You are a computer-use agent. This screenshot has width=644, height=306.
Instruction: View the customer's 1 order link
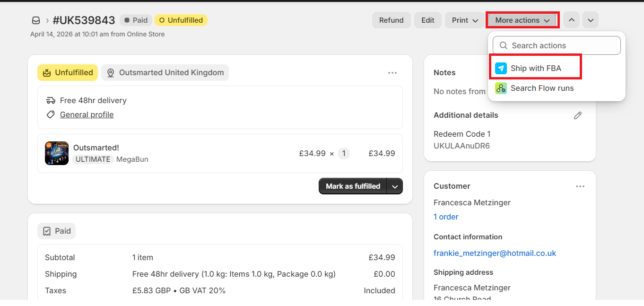446,217
